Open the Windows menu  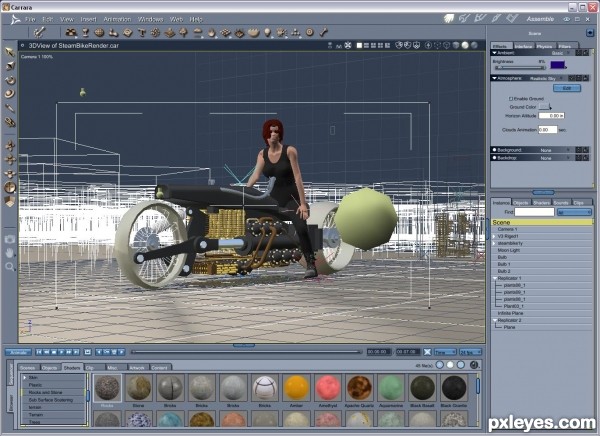click(x=150, y=19)
